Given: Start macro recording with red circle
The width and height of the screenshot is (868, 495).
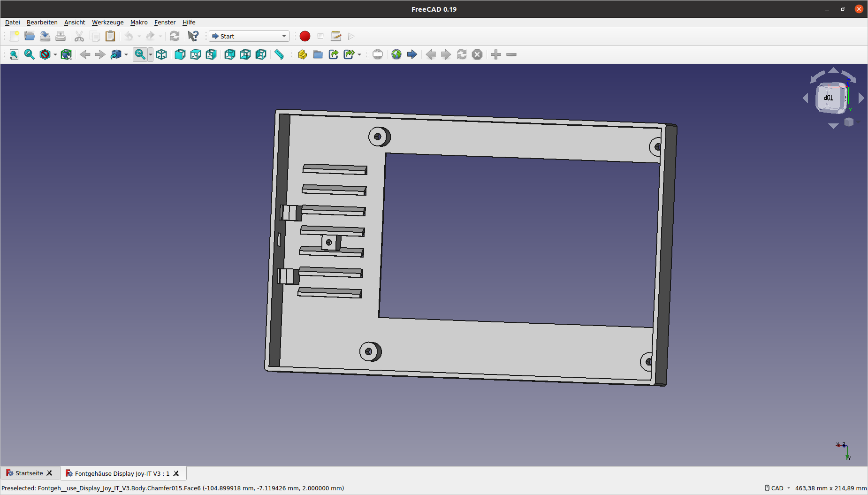Looking at the screenshot, I should coord(305,36).
